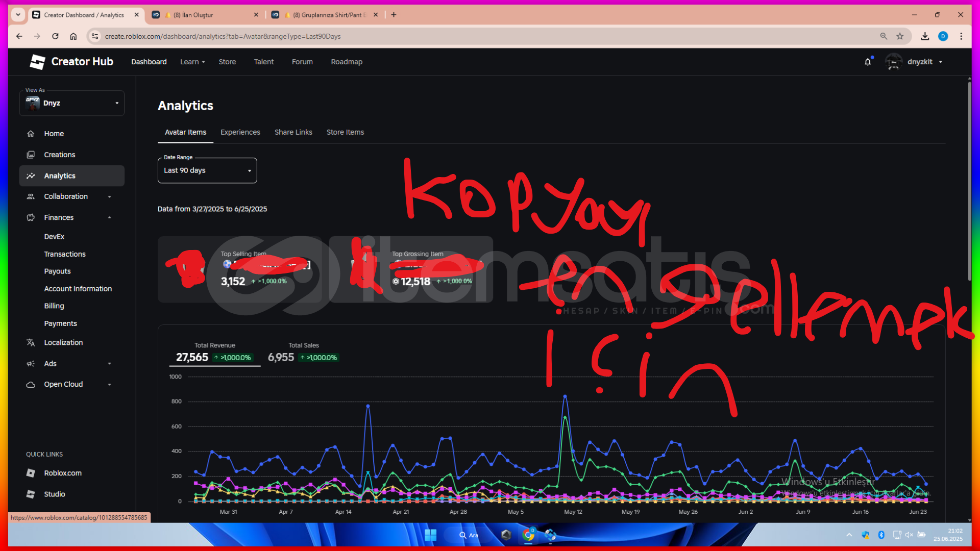Switch to the Store Items tab

point(346,132)
